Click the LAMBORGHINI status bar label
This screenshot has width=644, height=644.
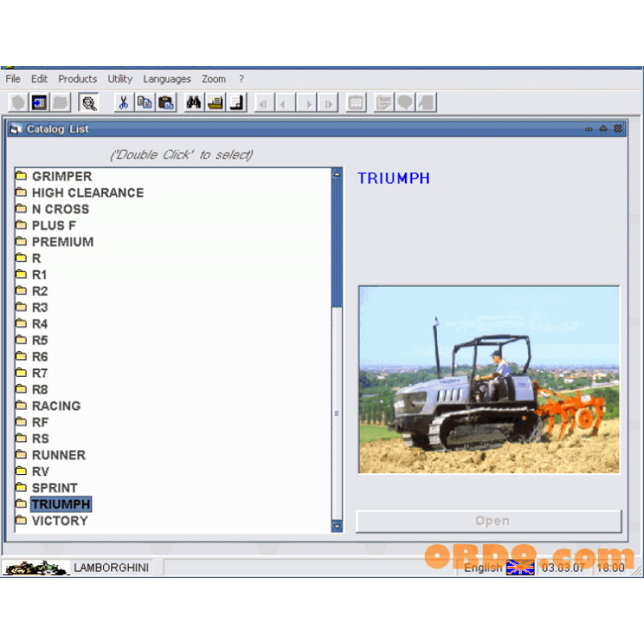click(111, 568)
